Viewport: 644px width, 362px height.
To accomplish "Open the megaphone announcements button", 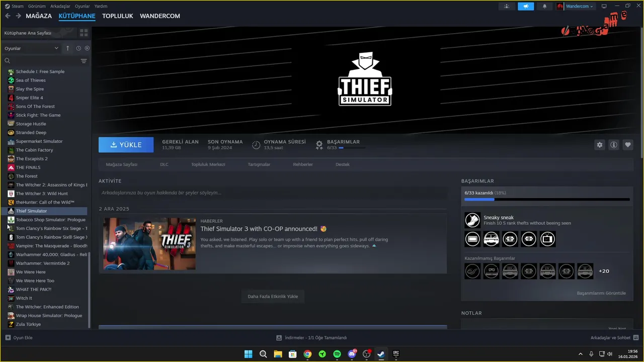I will [x=526, y=7].
